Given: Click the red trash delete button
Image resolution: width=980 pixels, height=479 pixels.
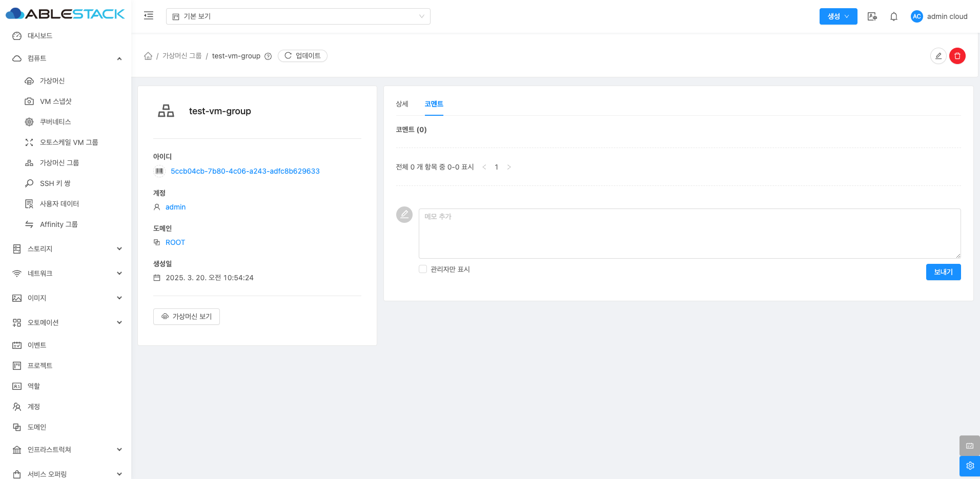Looking at the screenshot, I should pos(957,56).
